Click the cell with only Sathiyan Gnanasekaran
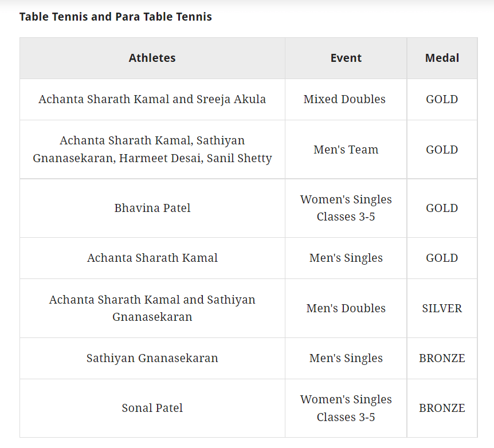The height and width of the screenshot is (448, 494). (x=152, y=358)
